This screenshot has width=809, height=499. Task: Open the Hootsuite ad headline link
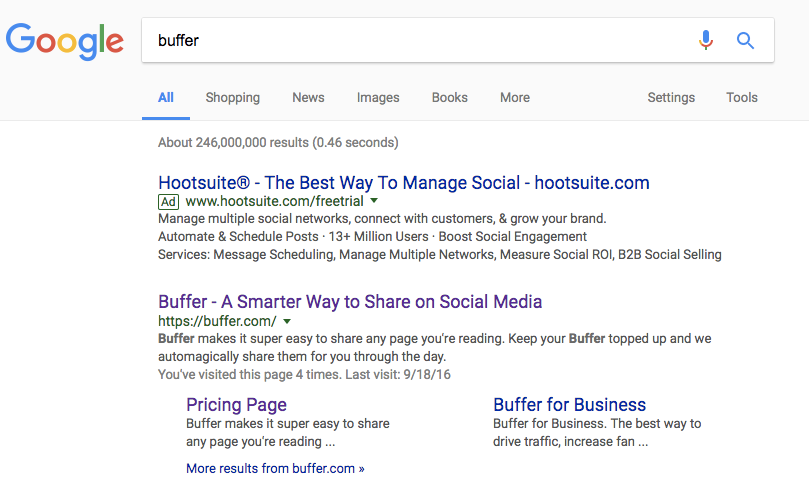403,183
